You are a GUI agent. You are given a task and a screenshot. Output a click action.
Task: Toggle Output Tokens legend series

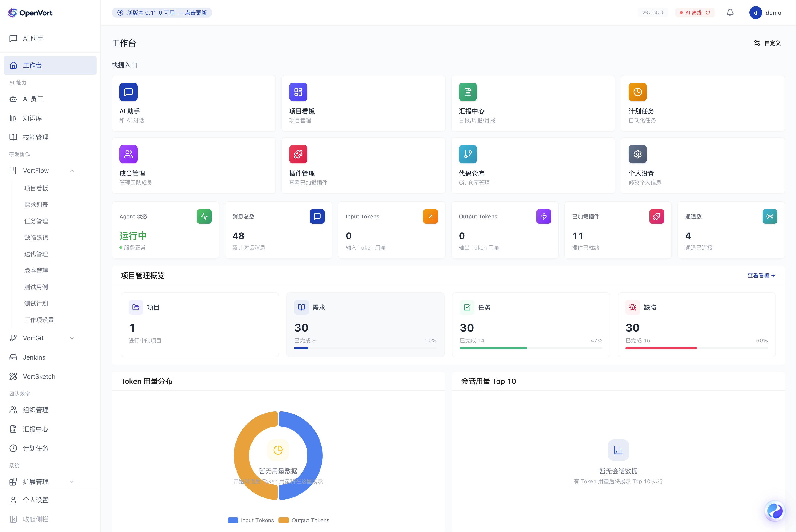tap(304, 520)
